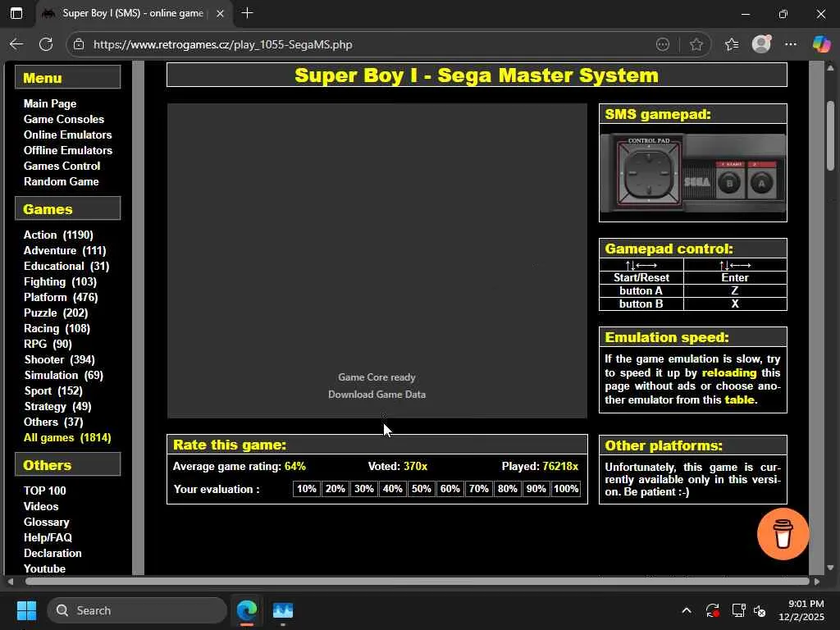
Task: Show hidden tray icons chevron
Action: pyautogui.click(x=687, y=610)
